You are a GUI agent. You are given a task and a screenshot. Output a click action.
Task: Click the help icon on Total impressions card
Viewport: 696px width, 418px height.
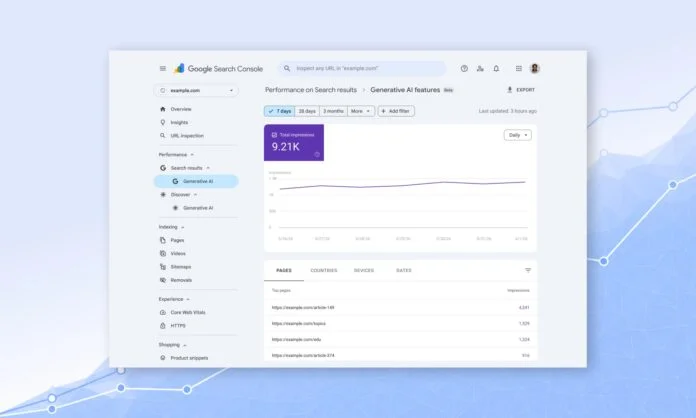tap(317, 154)
